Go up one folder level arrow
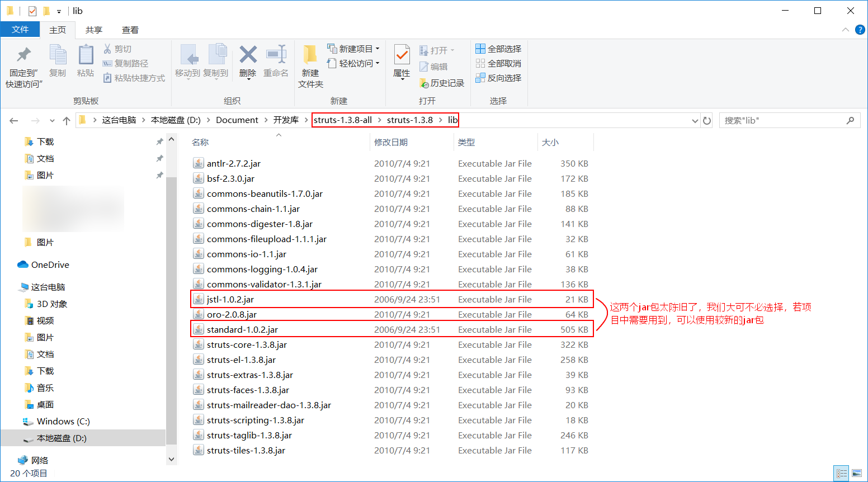This screenshot has height=482, width=868. click(x=67, y=120)
